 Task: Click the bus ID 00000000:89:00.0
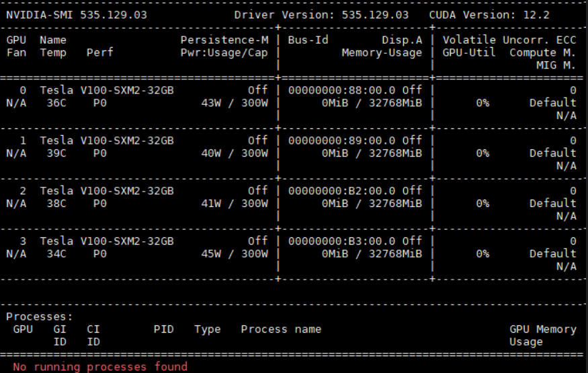point(341,140)
